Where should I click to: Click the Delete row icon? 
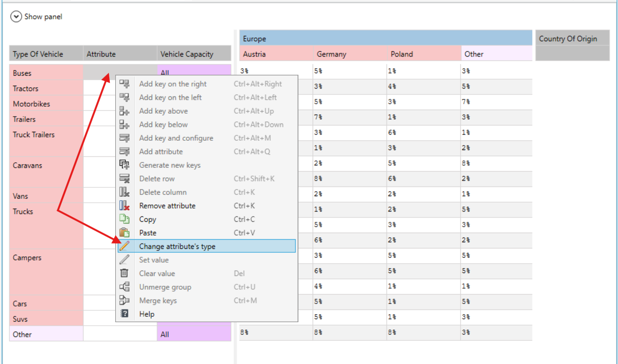[x=125, y=179]
